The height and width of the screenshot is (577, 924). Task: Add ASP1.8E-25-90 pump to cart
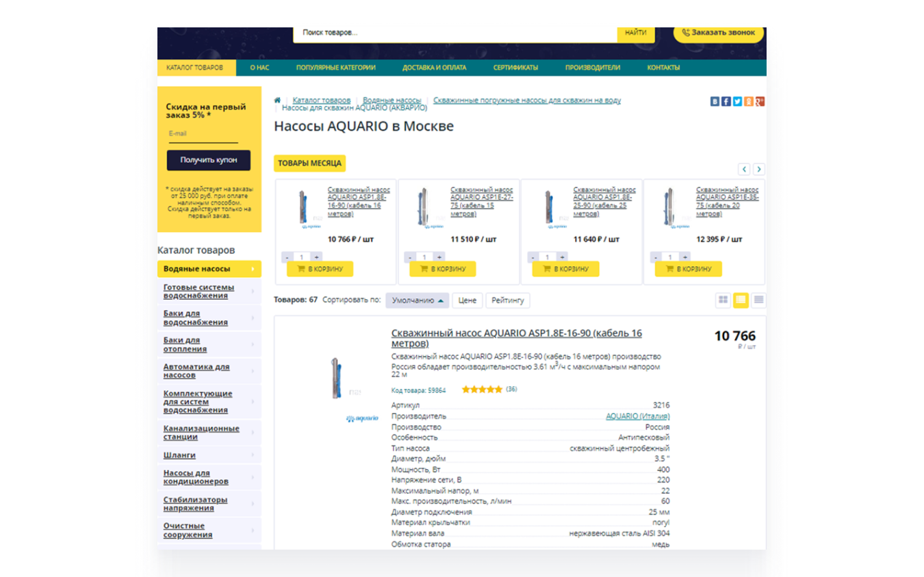tap(565, 269)
